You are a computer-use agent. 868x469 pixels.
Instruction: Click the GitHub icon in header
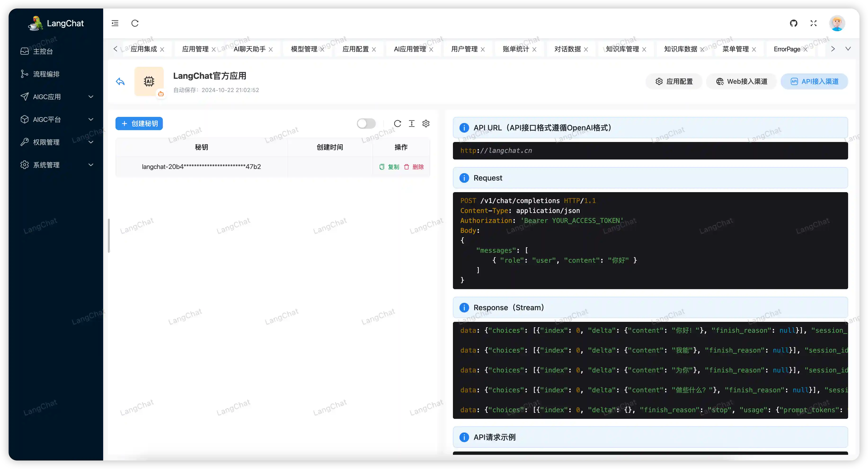793,23
